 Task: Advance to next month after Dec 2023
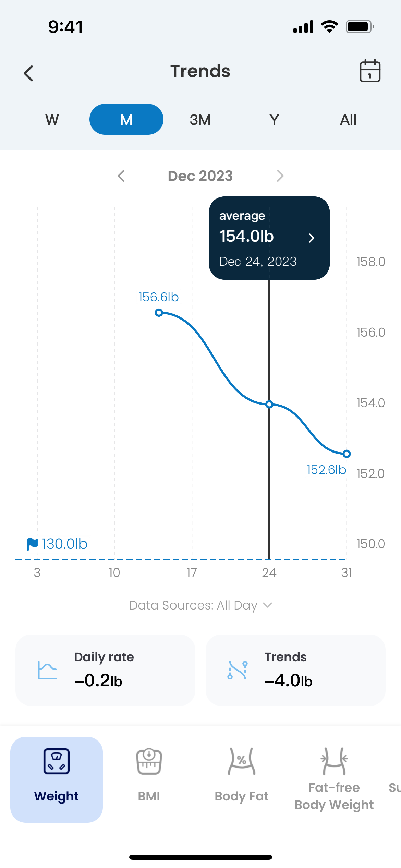(x=280, y=176)
